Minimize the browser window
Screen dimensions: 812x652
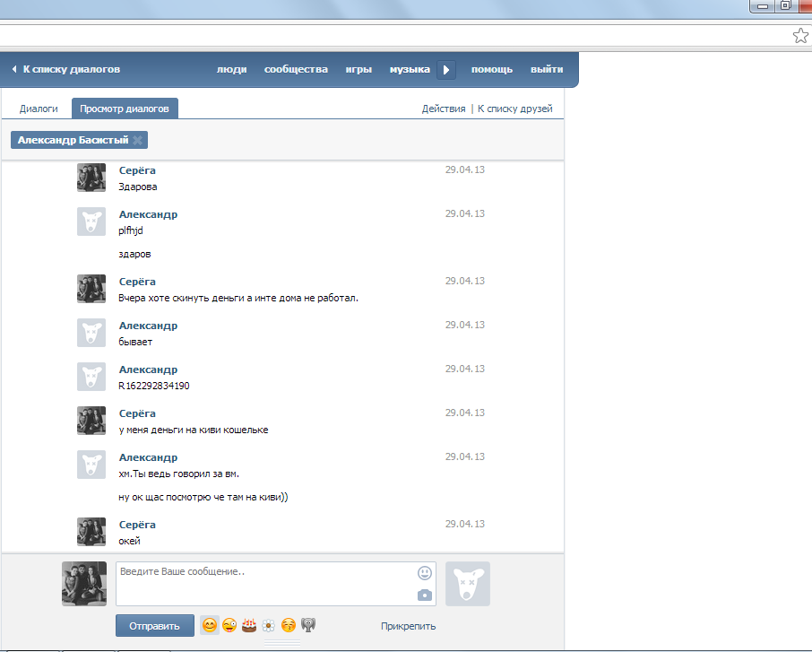click(763, 6)
